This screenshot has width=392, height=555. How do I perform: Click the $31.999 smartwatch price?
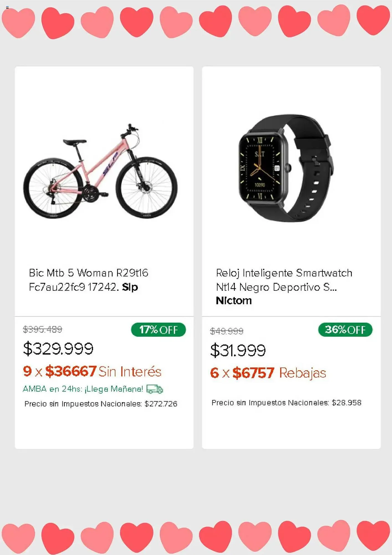click(x=238, y=350)
